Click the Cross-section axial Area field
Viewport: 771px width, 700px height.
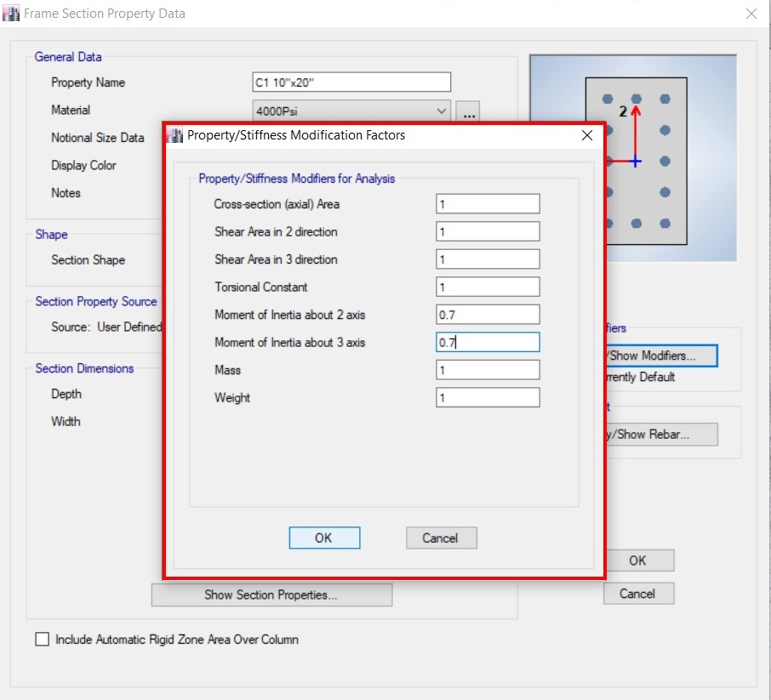[487, 203]
